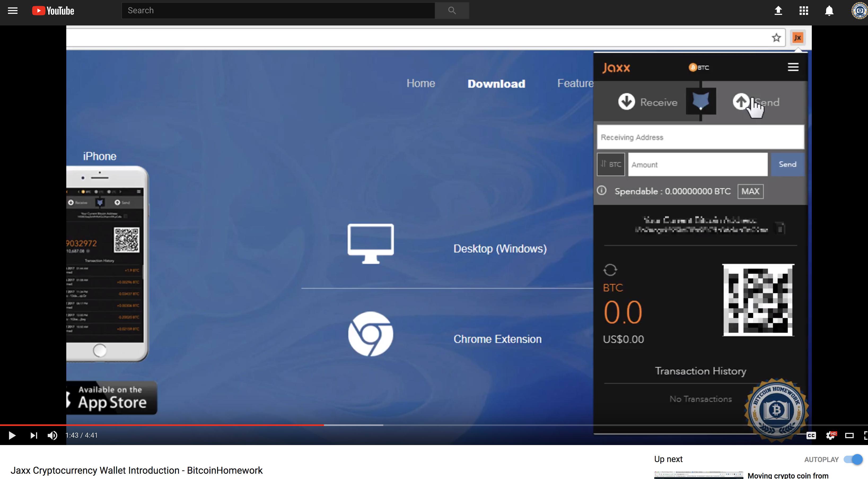The height and width of the screenshot is (479, 868).
Task: Click the blue Send button
Action: point(787,164)
